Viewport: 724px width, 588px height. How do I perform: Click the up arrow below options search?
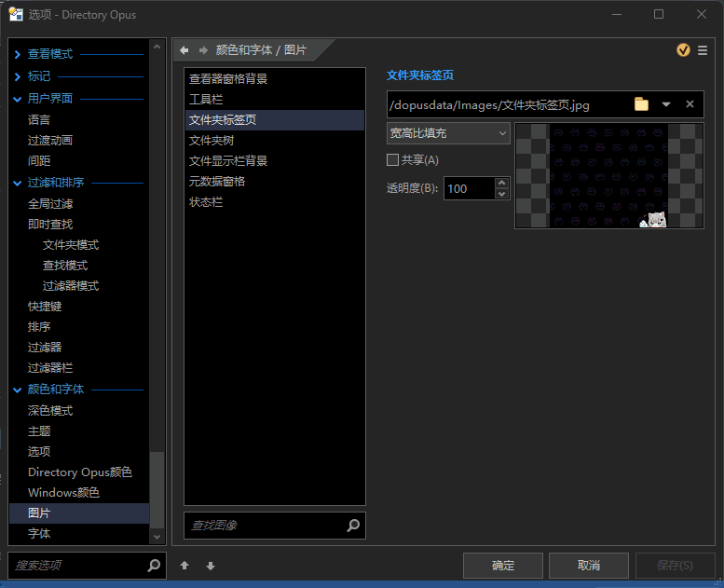pos(184,566)
